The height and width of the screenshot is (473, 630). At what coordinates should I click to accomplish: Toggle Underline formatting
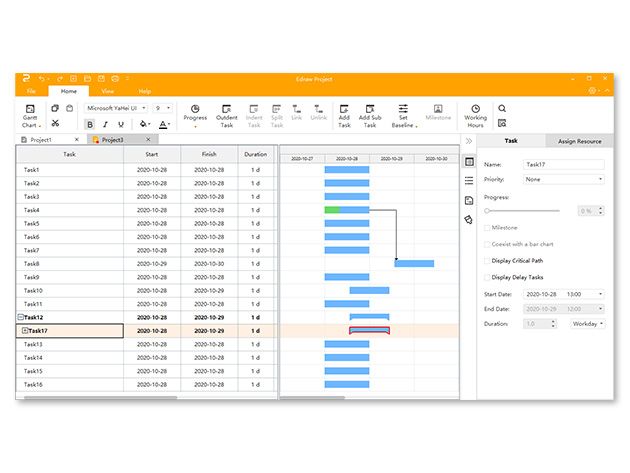(121, 124)
